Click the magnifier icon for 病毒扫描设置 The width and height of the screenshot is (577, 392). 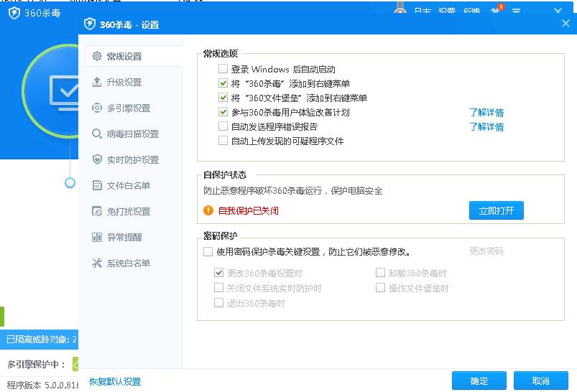pos(97,134)
